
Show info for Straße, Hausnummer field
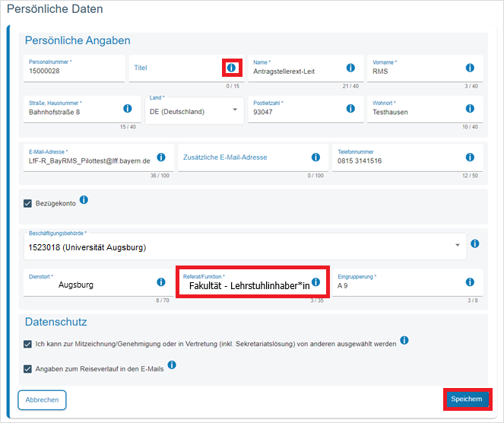(128, 109)
